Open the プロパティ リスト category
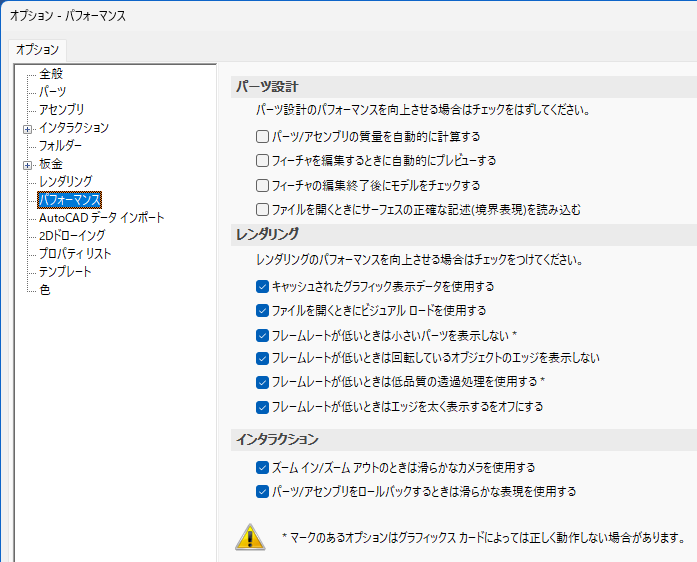The height and width of the screenshot is (562, 697). tap(75, 254)
